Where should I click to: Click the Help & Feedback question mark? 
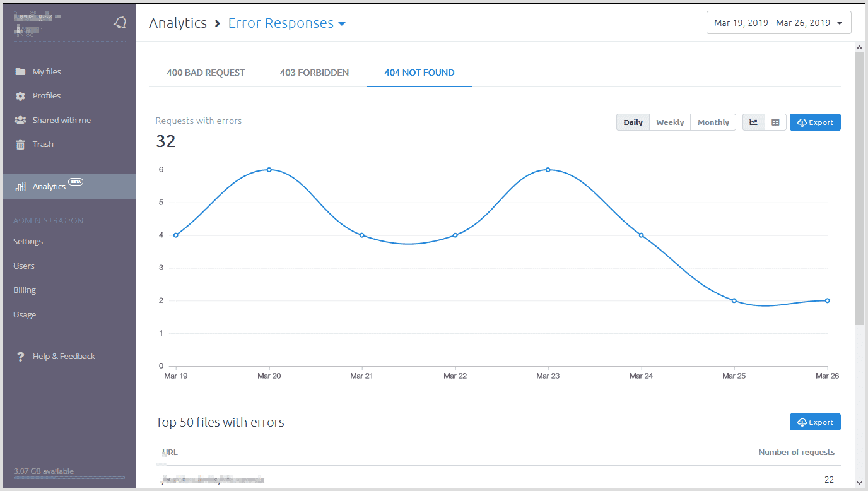(x=21, y=357)
